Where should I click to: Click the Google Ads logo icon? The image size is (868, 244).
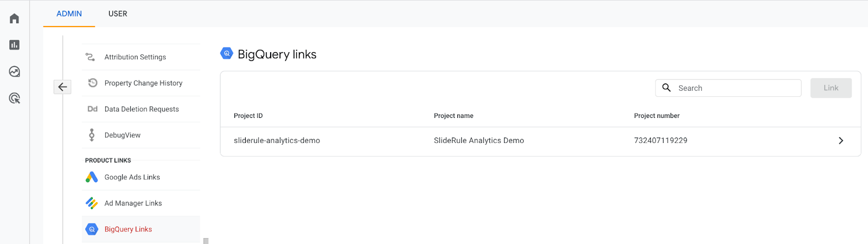tap(92, 177)
